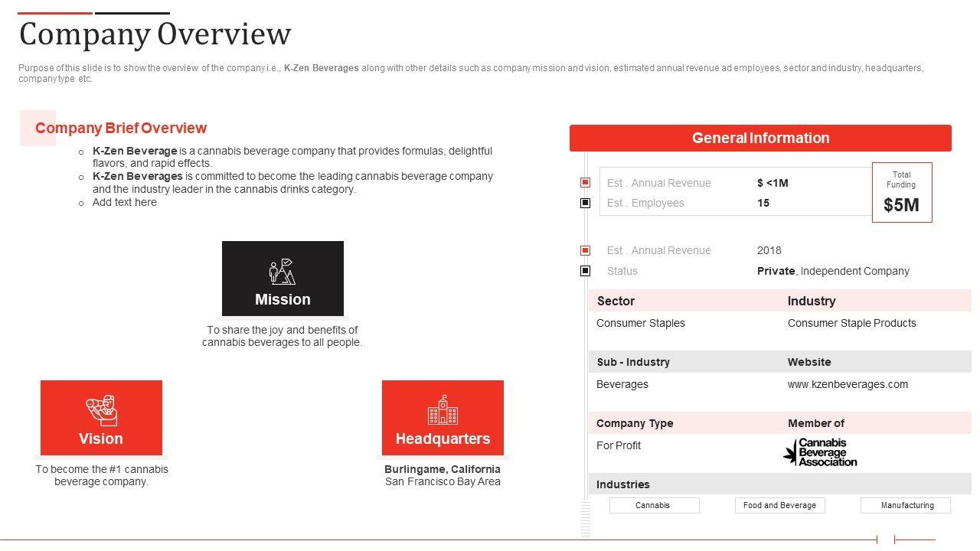Image resolution: width=980 pixels, height=551 pixels.
Task: Click the 'San Francisco Bay Area' text
Action: point(443,481)
